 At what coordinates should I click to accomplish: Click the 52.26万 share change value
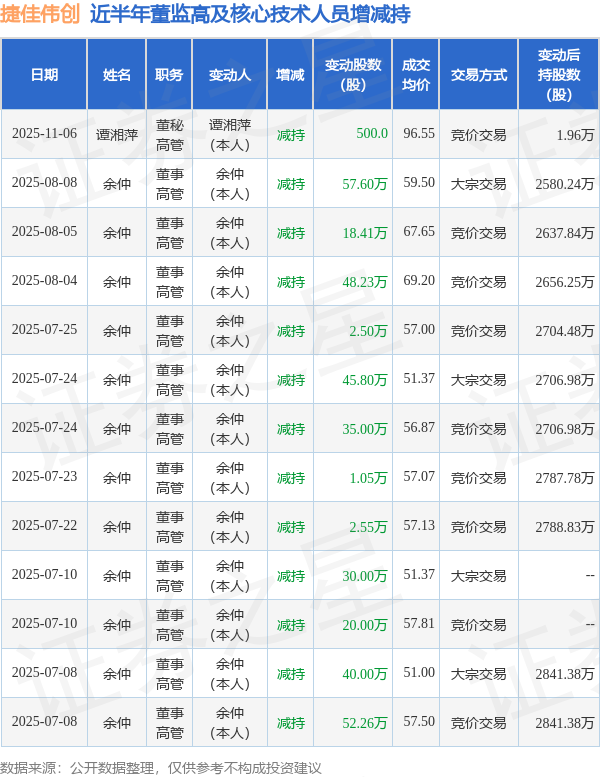tap(365, 723)
